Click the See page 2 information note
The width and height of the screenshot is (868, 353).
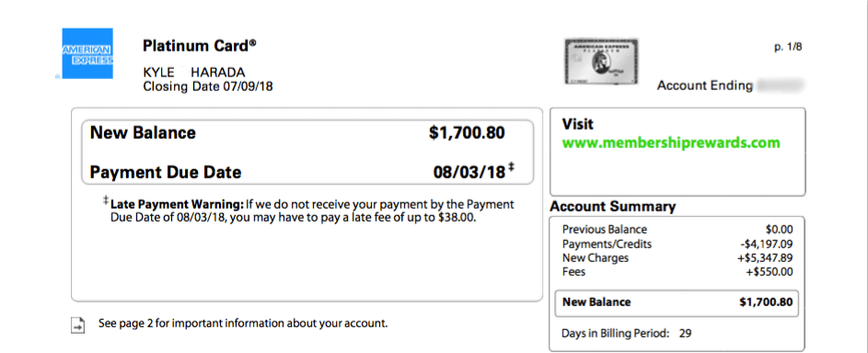(x=243, y=324)
